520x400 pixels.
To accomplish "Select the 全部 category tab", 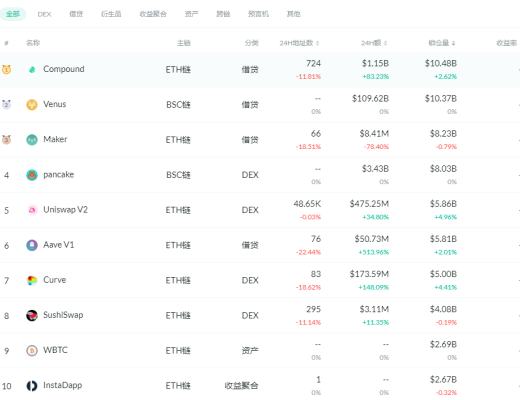I will click(x=13, y=14).
